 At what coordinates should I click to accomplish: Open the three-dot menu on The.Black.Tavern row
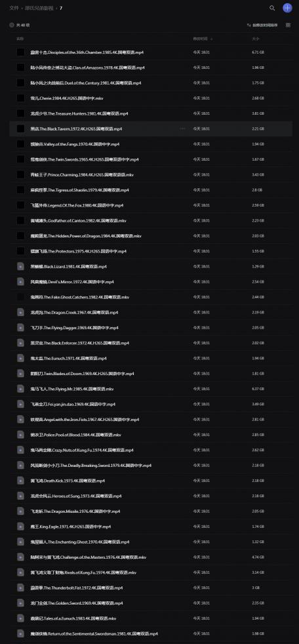tap(182, 129)
